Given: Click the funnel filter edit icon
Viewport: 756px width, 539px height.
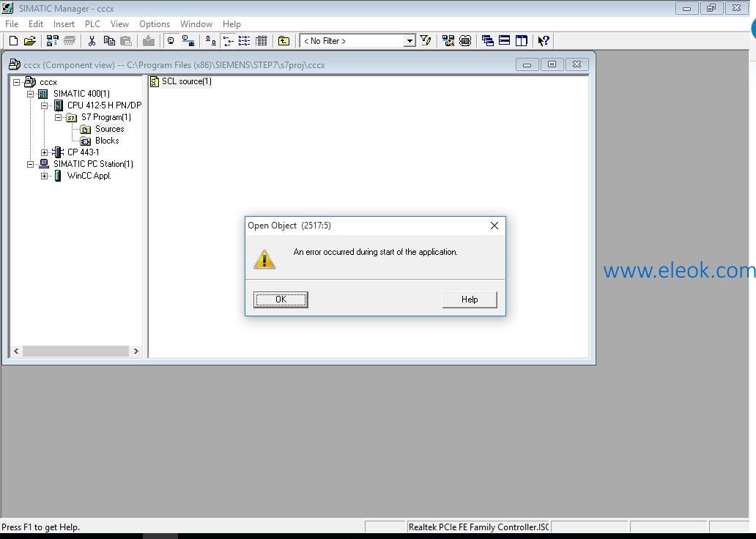Looking at the screenshot, I should point(425,41).
